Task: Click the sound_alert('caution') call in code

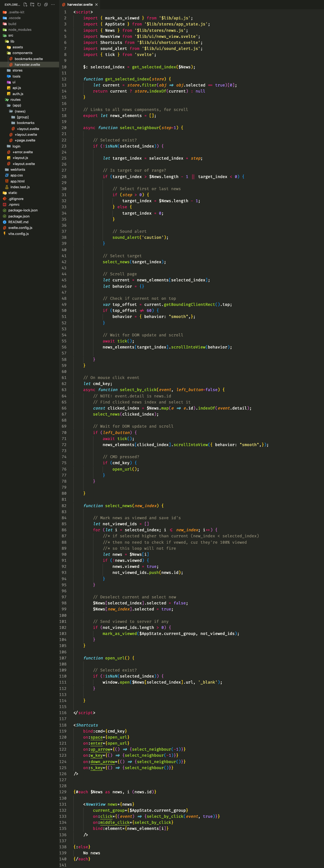Action: click(x=140, y=238)
